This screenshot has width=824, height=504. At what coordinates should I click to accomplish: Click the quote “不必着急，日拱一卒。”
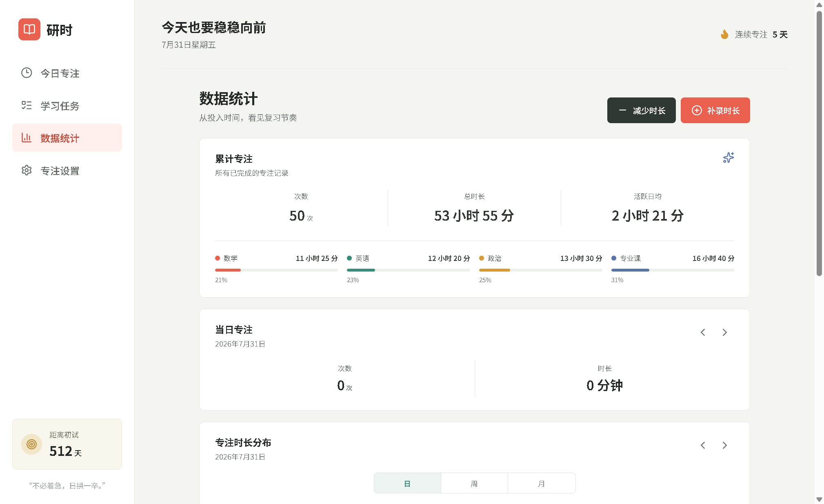pos(67,486)
